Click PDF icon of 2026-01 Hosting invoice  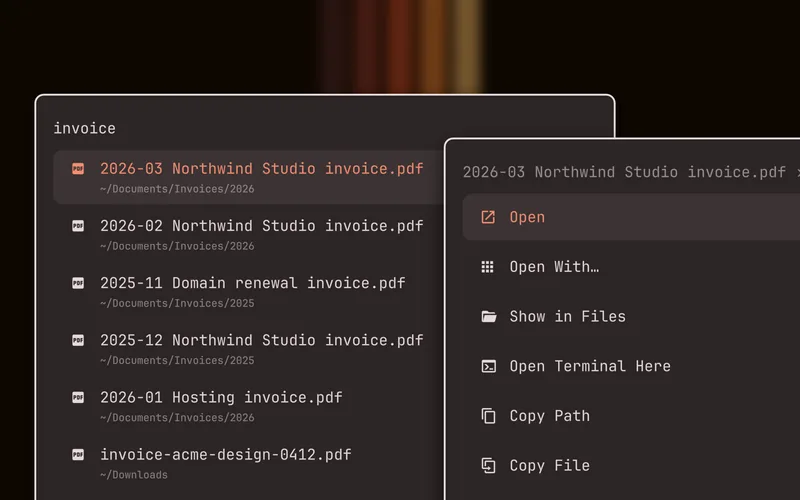(x=78, y=397)
